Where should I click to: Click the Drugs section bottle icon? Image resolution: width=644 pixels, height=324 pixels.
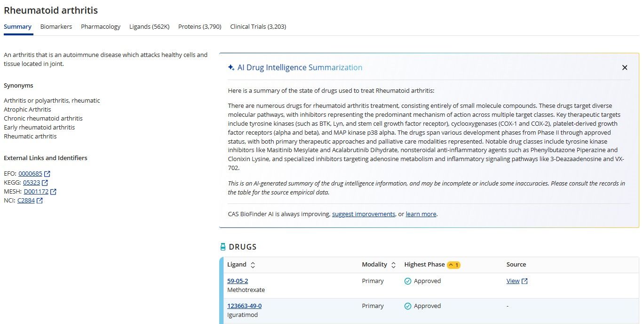pos(223,247)
